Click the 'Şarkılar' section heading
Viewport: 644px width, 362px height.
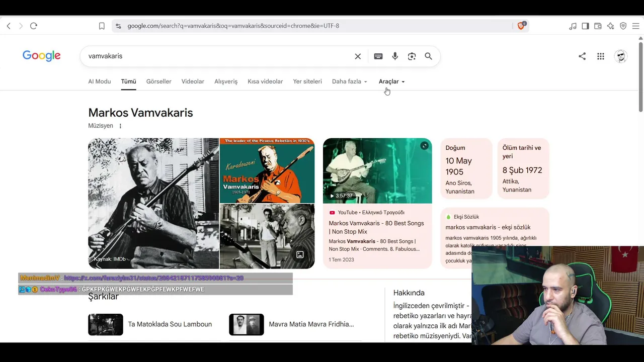coord(103,297)
